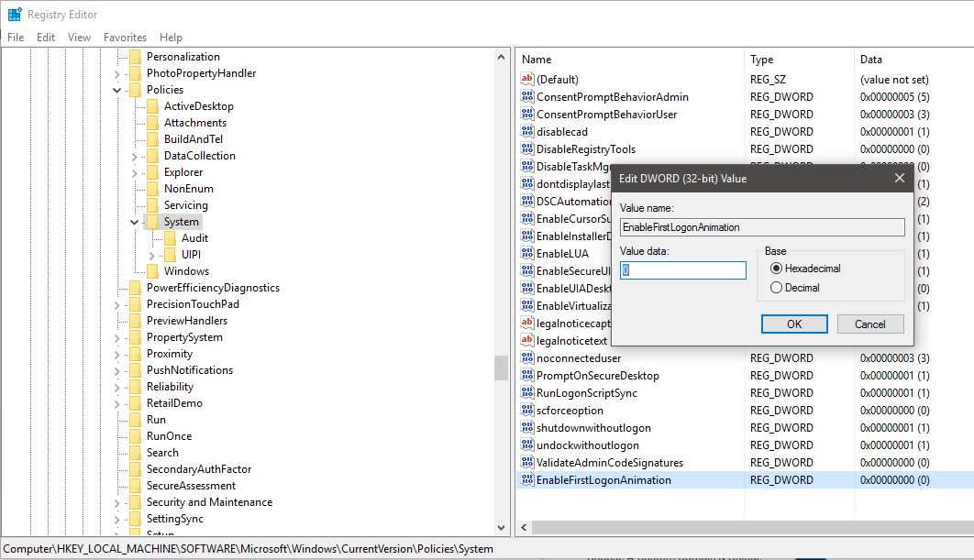This screenshot has height=560, width=974.
Task: Expand the PhotoPropertyHandler tree node
Action: pyautogui.click(x=116, y=74)
